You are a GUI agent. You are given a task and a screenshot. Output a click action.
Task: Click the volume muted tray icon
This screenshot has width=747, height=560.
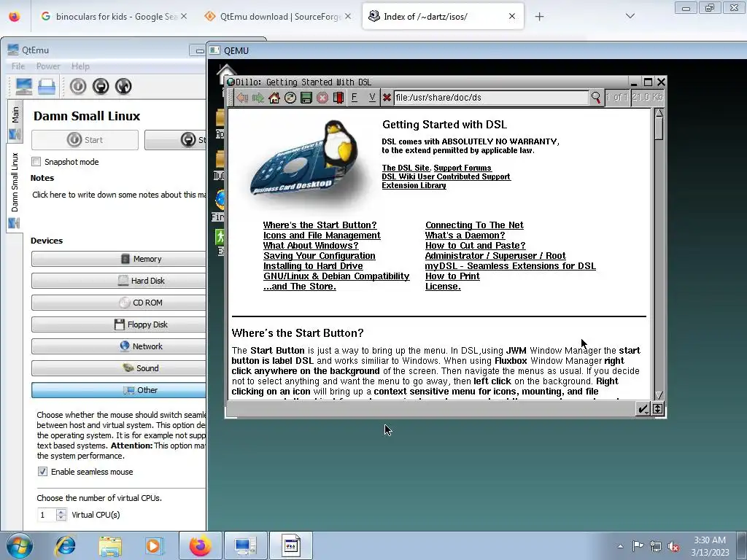(x=673, y=547)
